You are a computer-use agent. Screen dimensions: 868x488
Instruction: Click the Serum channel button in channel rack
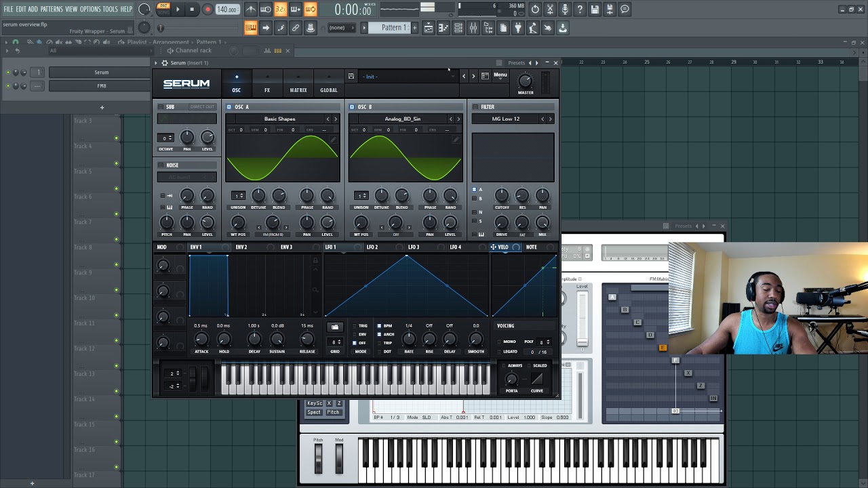[x=101, y=73]
